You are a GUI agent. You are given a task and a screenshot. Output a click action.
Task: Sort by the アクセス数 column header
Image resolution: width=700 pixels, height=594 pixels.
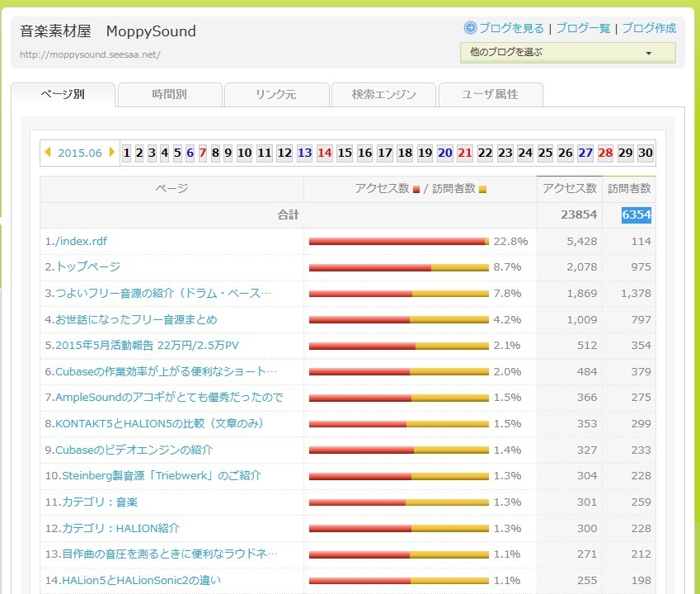[569, 189]
